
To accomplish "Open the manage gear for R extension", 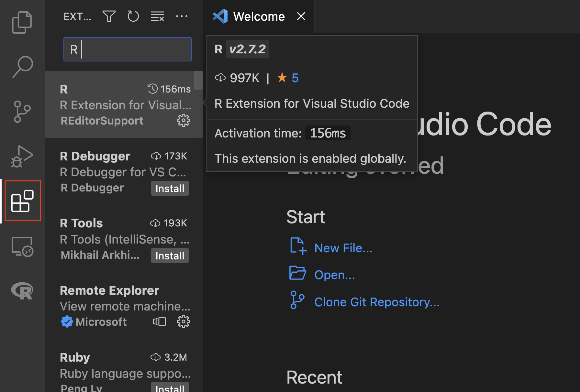I will 183,120.
